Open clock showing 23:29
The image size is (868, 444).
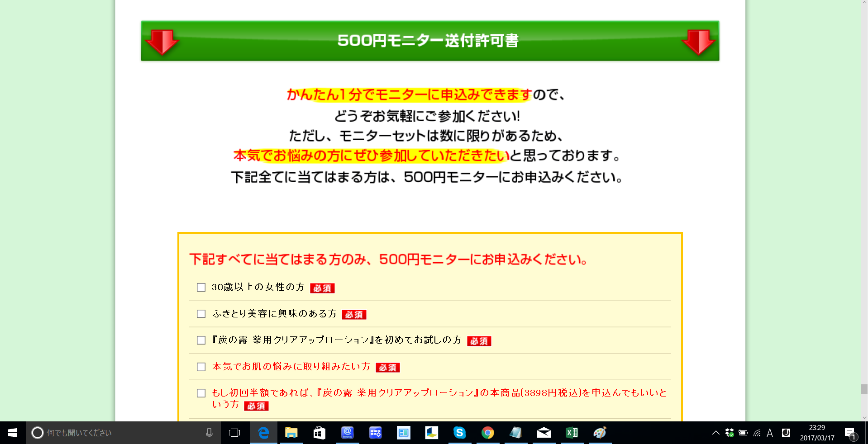click(817, 433)
